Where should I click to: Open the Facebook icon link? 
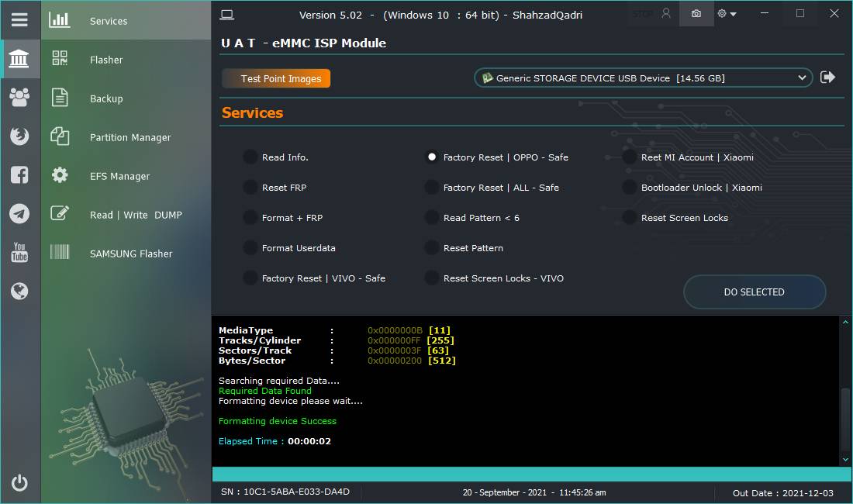pos(19,174)
